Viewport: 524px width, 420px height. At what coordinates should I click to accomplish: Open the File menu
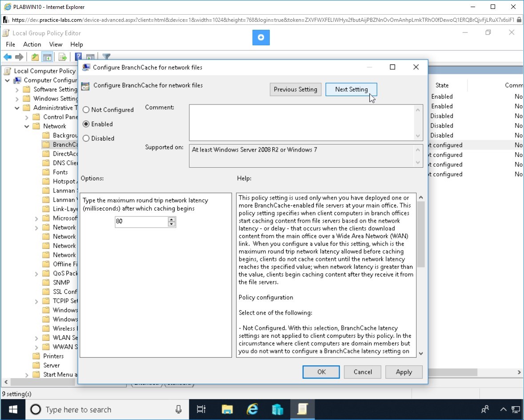[x=10, y=44]
